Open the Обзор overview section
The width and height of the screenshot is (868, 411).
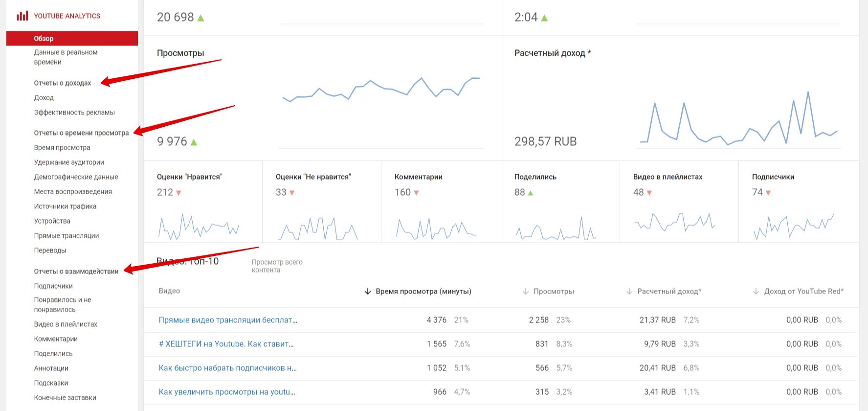72,38
